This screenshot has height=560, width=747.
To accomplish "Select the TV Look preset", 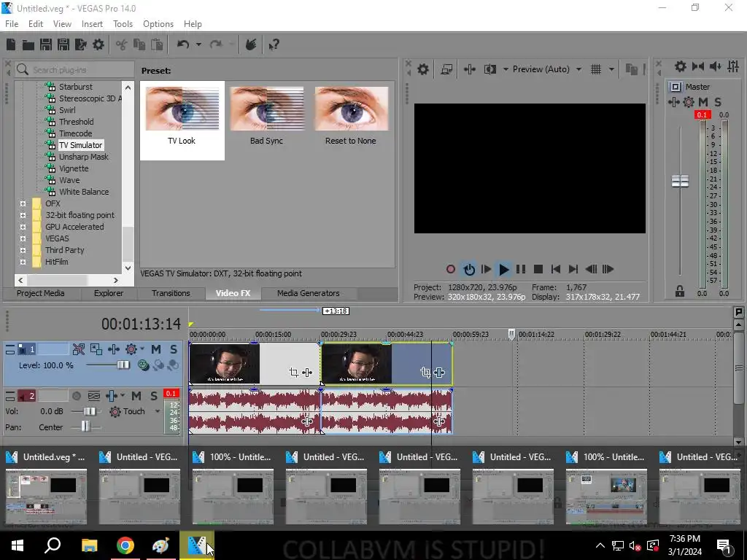I will click(x=182, y=120).
